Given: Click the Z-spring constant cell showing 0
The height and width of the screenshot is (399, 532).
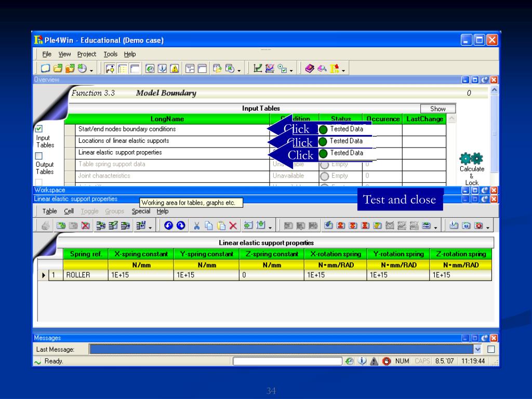Looking at the screenshot, I should (x=271, y=275).
